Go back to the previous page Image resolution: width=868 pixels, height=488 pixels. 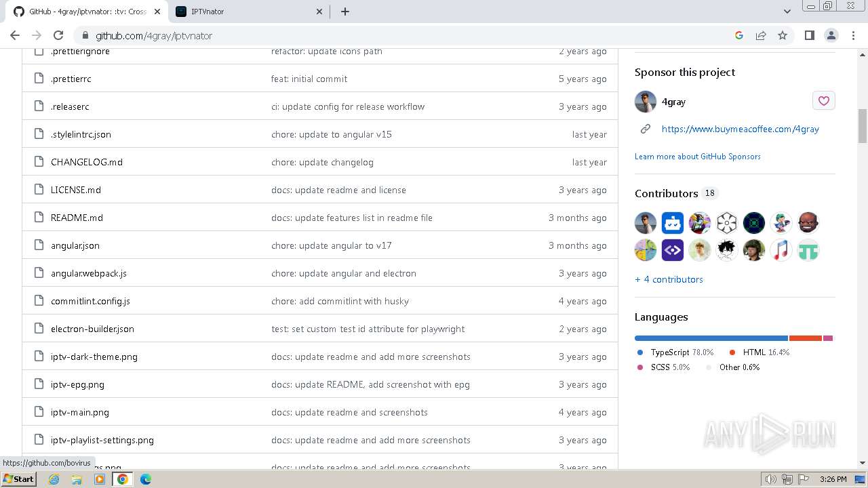click(x=15, y=35)
